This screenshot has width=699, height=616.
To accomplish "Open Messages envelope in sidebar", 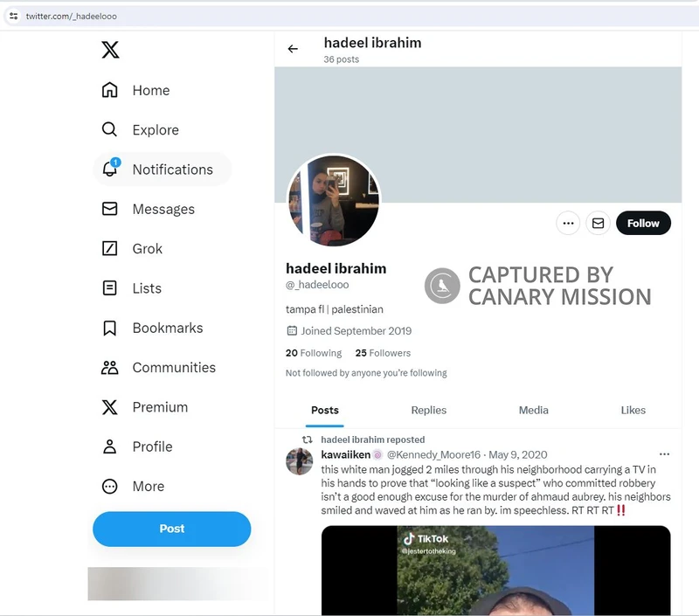I will (110, 209).
